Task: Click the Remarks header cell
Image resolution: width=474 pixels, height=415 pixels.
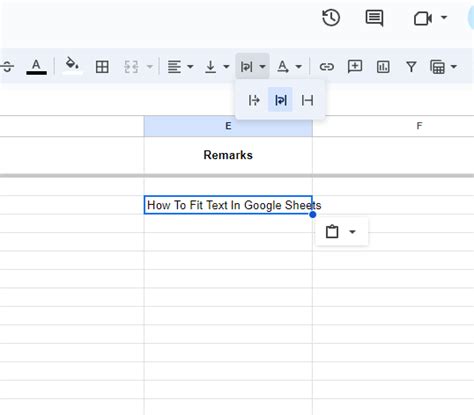Action: click(228, 155)
